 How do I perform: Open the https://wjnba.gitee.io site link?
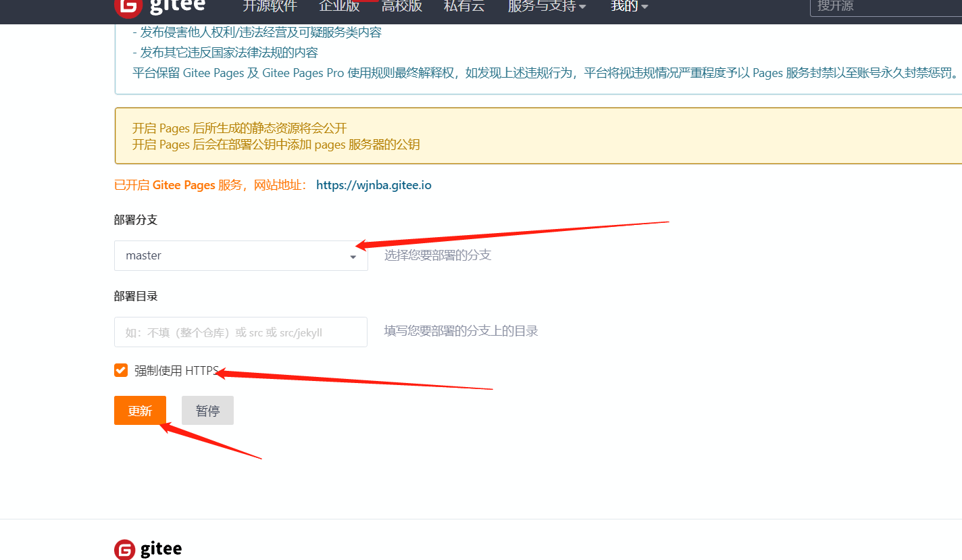point(374,185)
